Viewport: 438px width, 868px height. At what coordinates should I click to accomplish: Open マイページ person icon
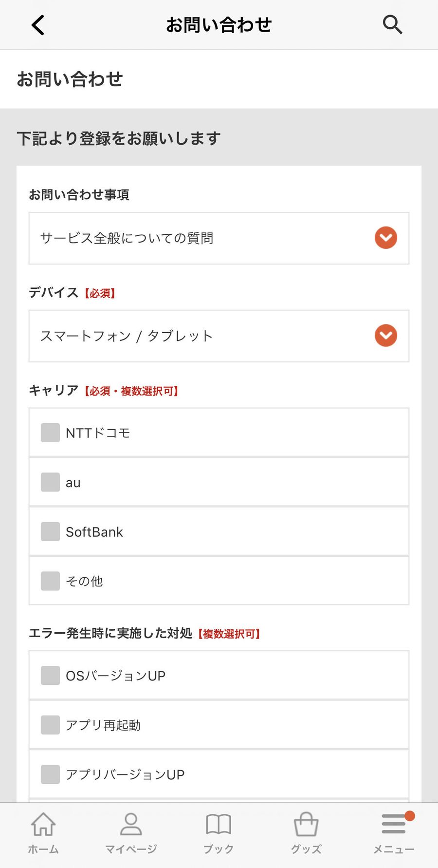(x=131, y=824)
